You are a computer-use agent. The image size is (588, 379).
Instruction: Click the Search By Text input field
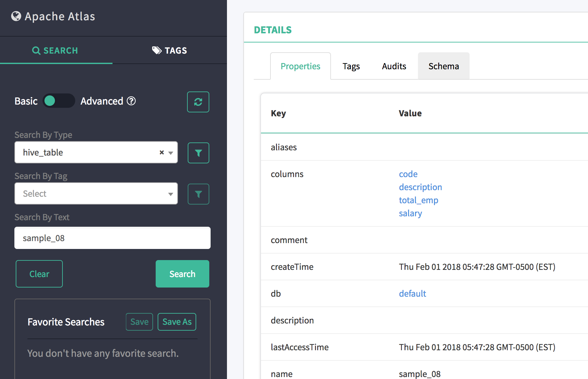point(112,238)
